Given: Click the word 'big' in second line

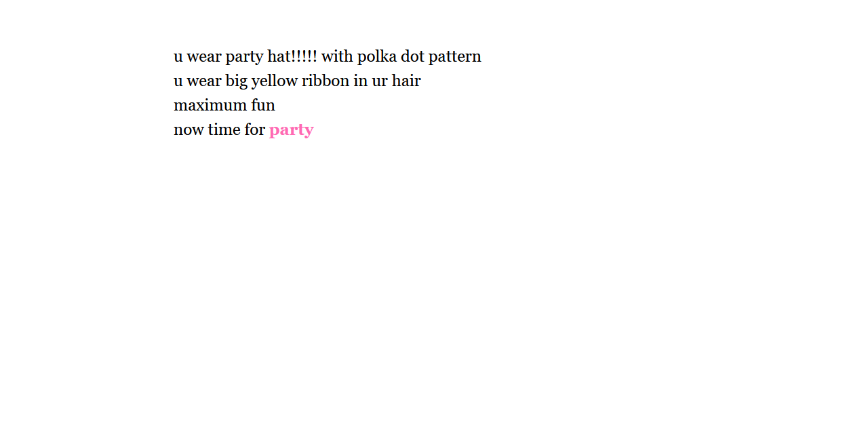Looking at the screenshot, I should coord(237,81).
